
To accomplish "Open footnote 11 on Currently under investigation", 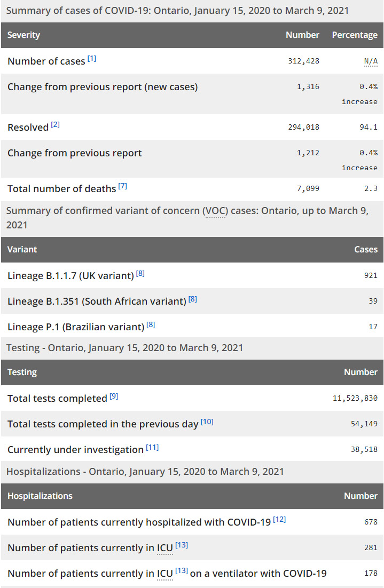I will (x=152, y=447).
